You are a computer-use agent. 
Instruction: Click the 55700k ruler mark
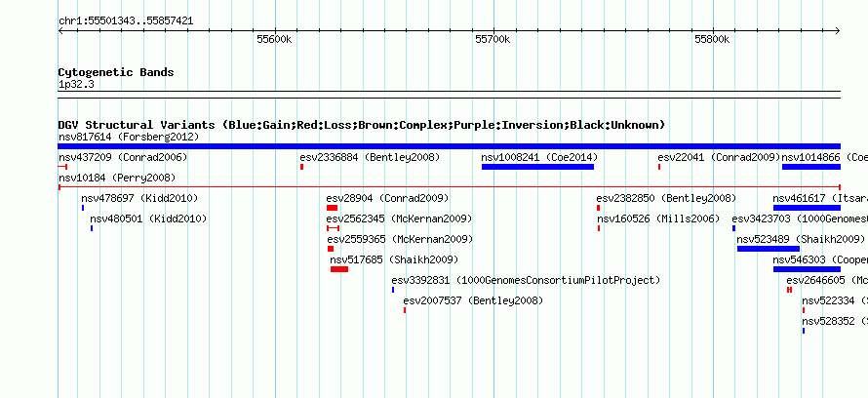[x=493, y=39]
